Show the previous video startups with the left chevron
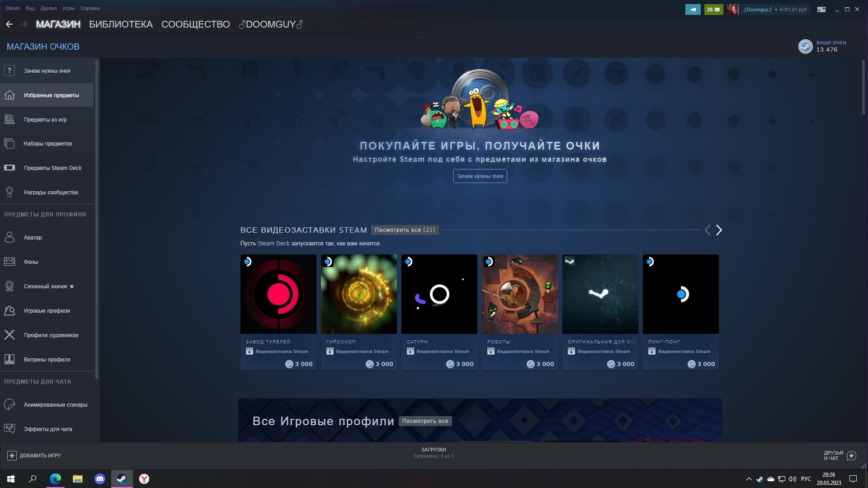Viewport: 868px width, 488px height. coord(708,230)
